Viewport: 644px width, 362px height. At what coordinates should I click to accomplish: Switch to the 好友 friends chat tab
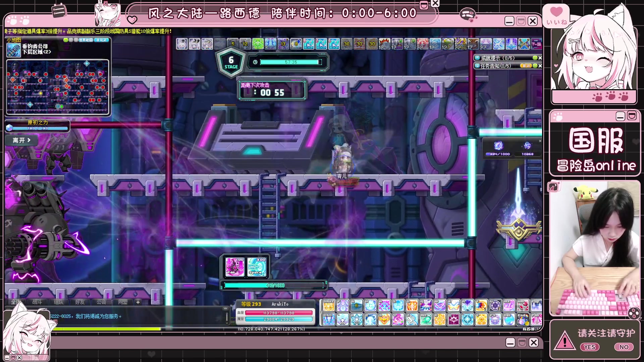[80, 302]
